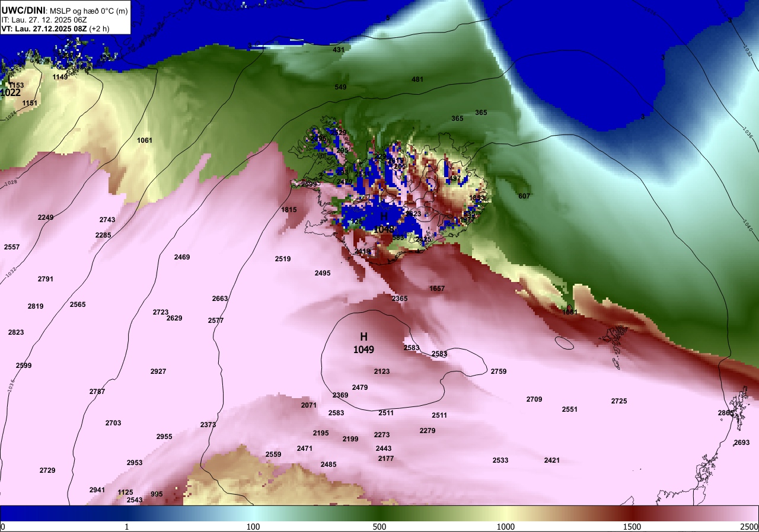
Task: Click the 2565 height value
Action: point(78,305)
